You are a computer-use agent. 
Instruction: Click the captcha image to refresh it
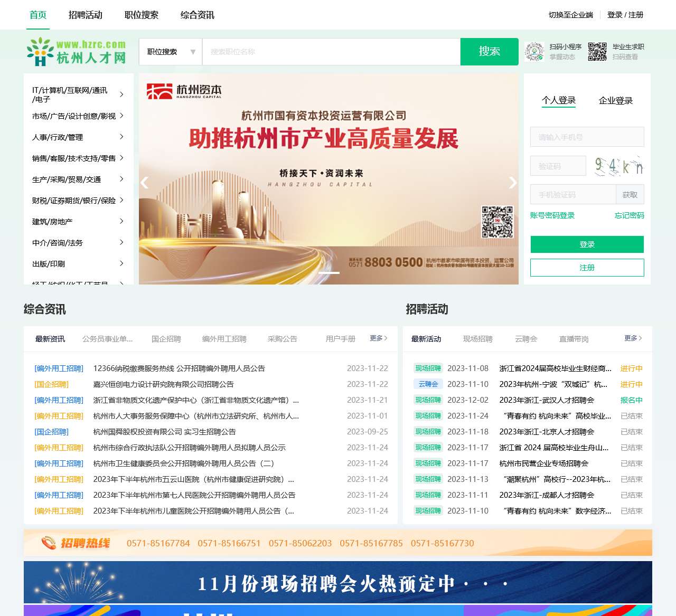coord(618,165)
